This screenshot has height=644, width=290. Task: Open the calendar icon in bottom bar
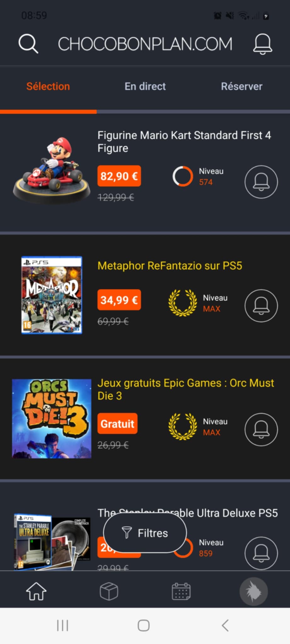click(181, 591)
